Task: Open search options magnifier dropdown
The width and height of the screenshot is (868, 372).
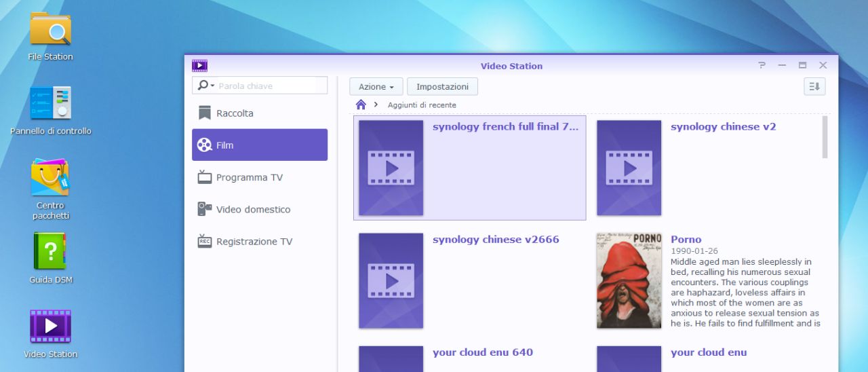Action: tap(206, 86)
